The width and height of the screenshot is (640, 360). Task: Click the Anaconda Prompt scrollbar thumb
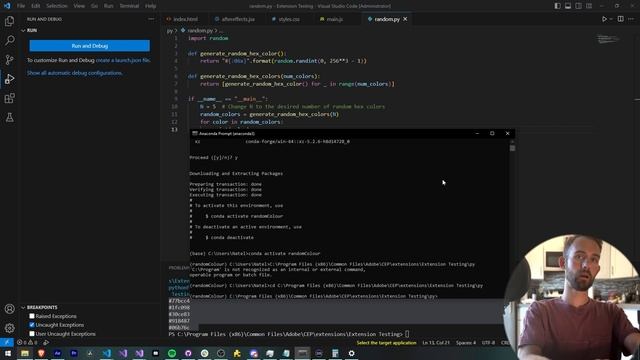coord(512,148)
